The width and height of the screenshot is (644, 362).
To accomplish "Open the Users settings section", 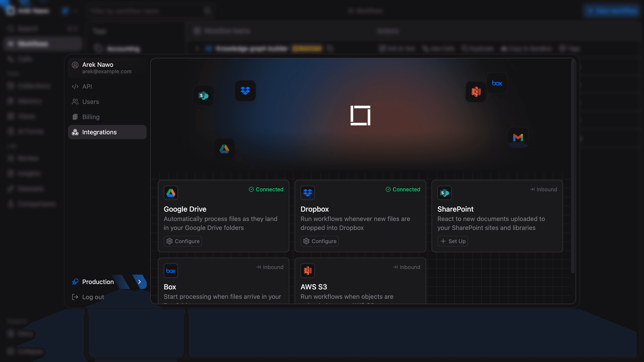I will [107, 102].
